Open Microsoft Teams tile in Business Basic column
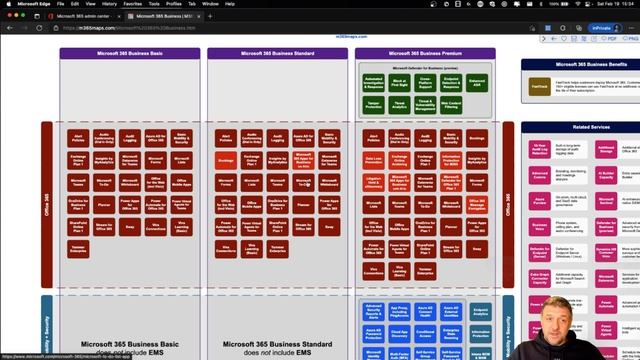This screenshot has height=360, width=640. point(78,183)
